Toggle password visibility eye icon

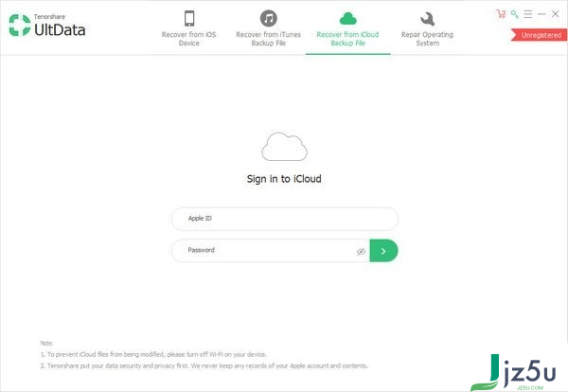tap(361, 251)
